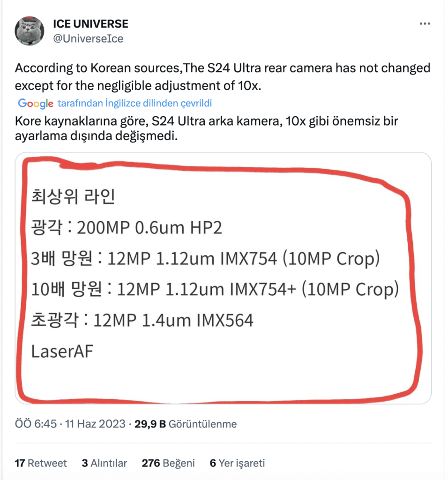Click the original English tweet text

[222, 77]
